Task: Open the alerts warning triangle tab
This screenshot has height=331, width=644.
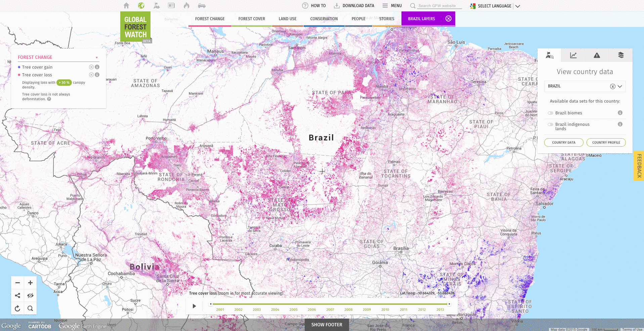Action: pyautogui.click(x=597, y=55)
